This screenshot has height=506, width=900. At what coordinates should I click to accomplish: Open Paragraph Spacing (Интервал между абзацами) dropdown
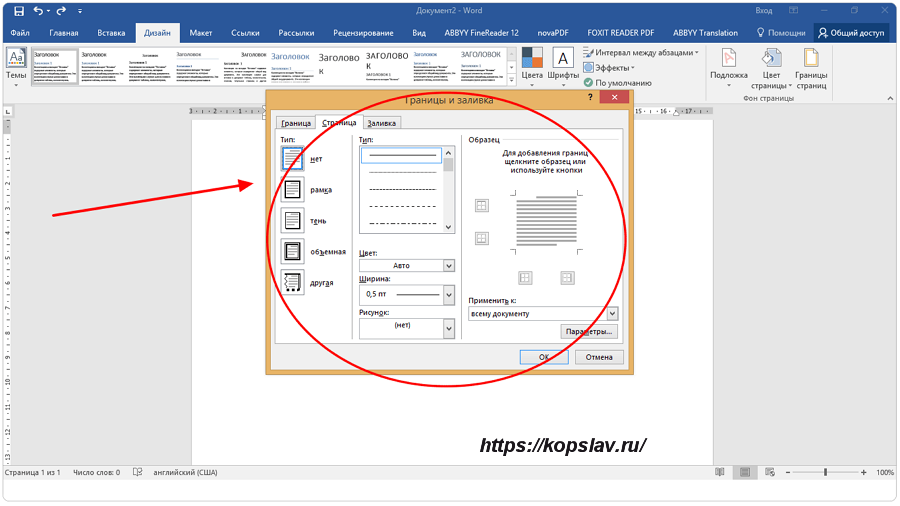pos(641,52)
